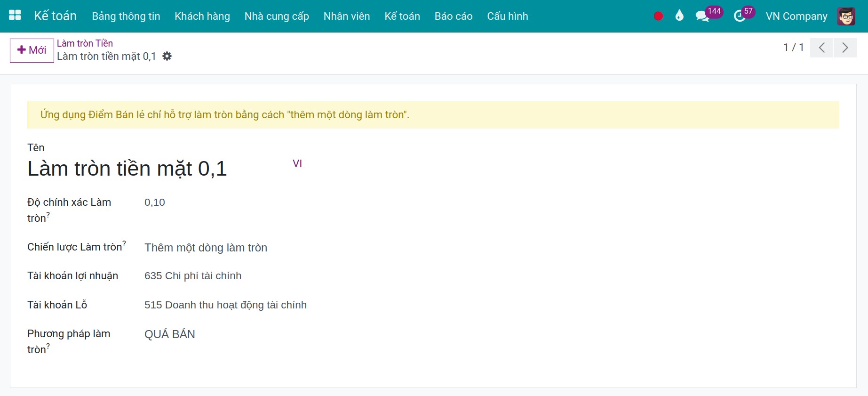Open the Khách hàng menu

(202, 16)
